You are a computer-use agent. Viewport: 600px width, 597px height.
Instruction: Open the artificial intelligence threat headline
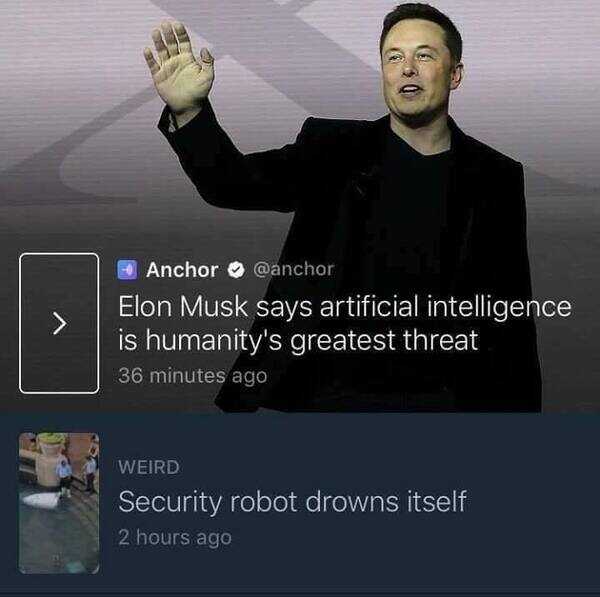[x=344, y=323]
